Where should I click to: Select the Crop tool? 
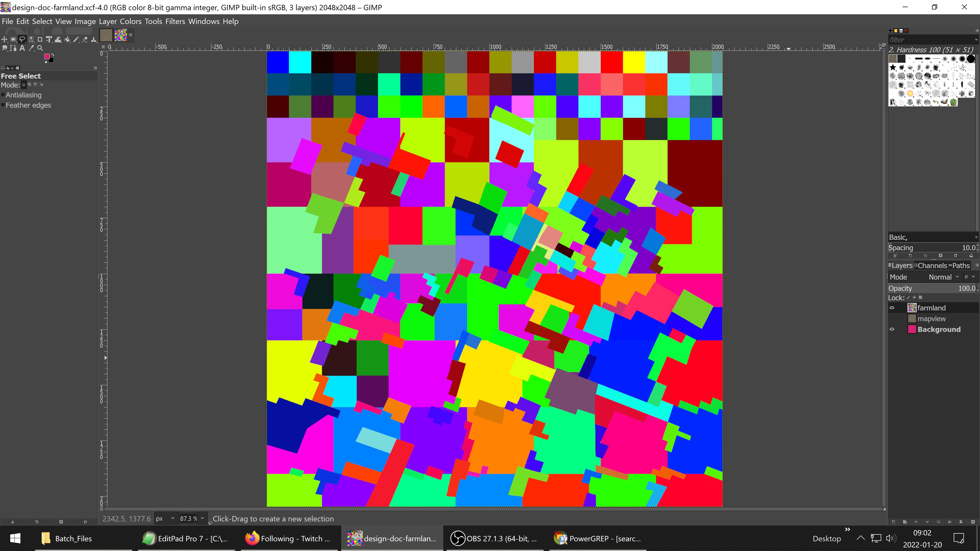(x=40, y=39)
